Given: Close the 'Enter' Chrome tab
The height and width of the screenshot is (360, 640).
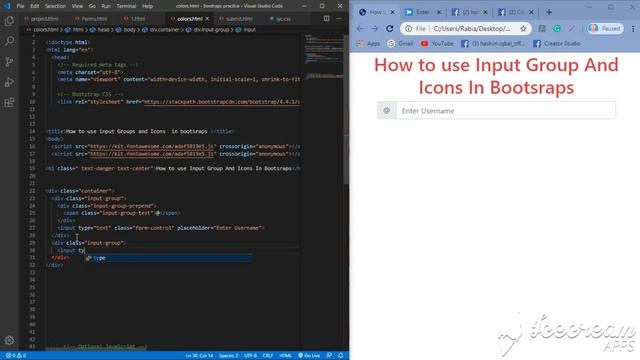Looking at the screenshot, I should click(x=439, y=12).
